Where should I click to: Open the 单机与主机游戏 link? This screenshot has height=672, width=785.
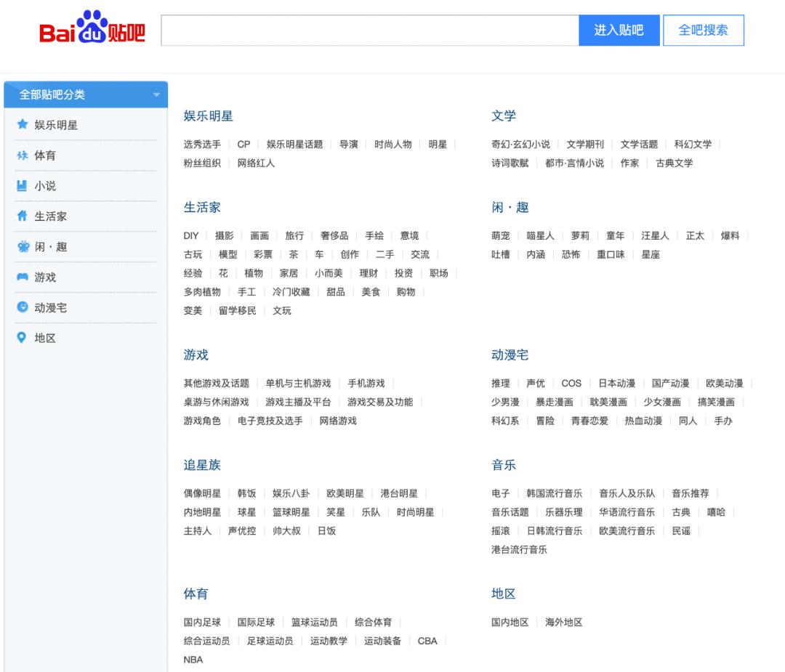click(299, 384)
